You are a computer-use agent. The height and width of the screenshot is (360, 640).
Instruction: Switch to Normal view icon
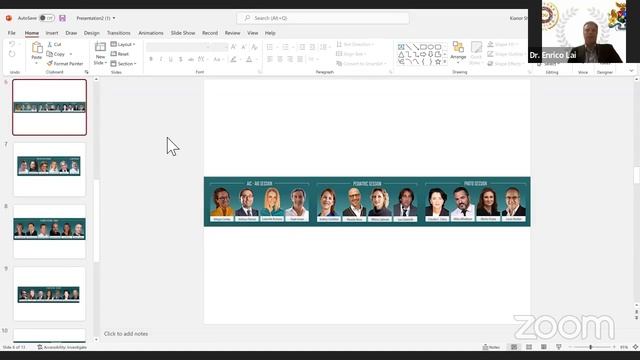(514, 347)
